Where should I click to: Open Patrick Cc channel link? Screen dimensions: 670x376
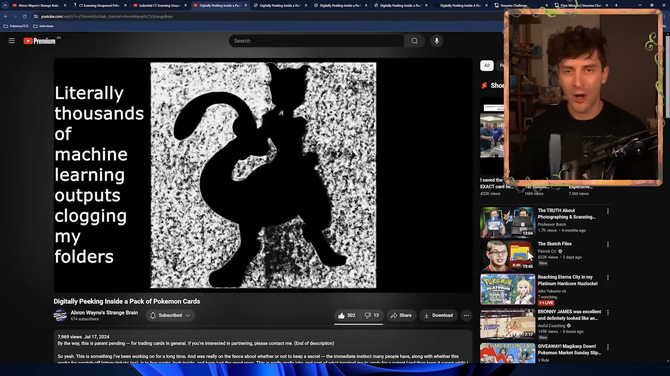point(547,251)
